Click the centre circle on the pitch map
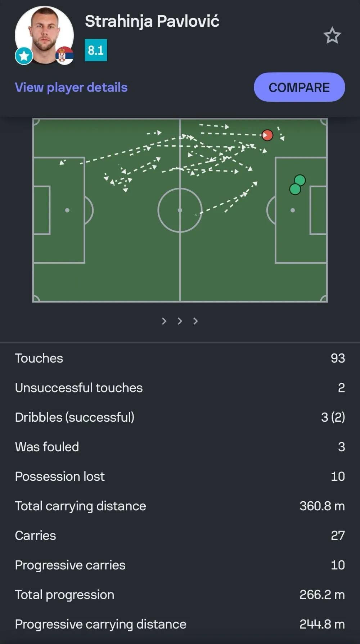The height and width of the screenshot is (644, 360). (x=180, y=210)
